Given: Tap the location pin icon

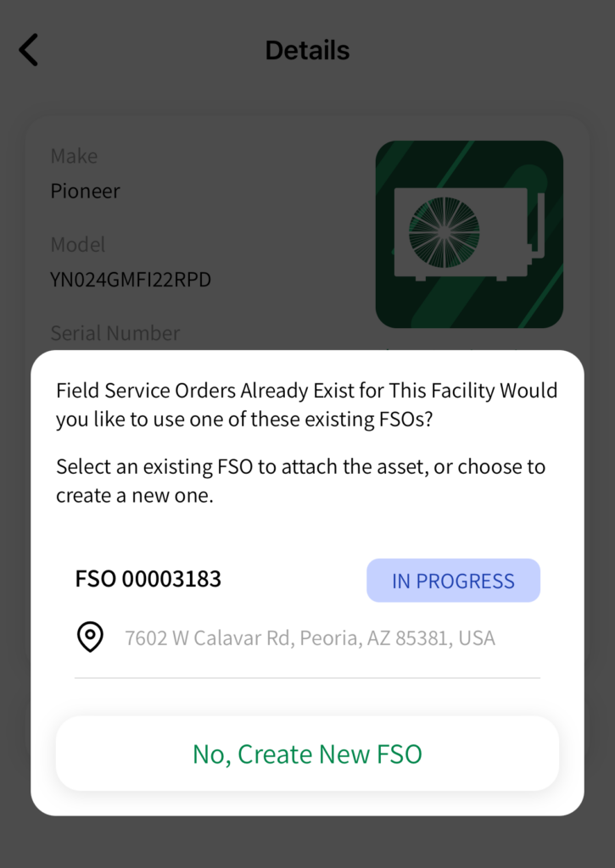Looking at the screenshot, I should click(90, 637).
